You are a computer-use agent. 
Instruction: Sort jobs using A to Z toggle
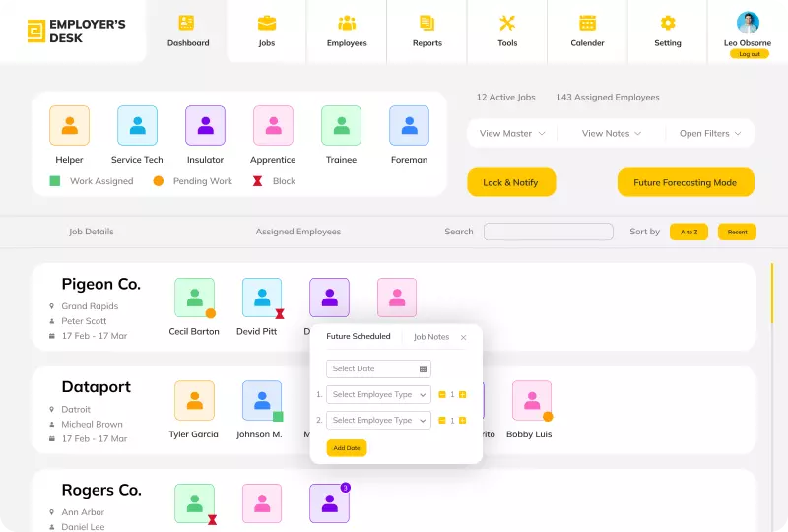coord(689,232)
